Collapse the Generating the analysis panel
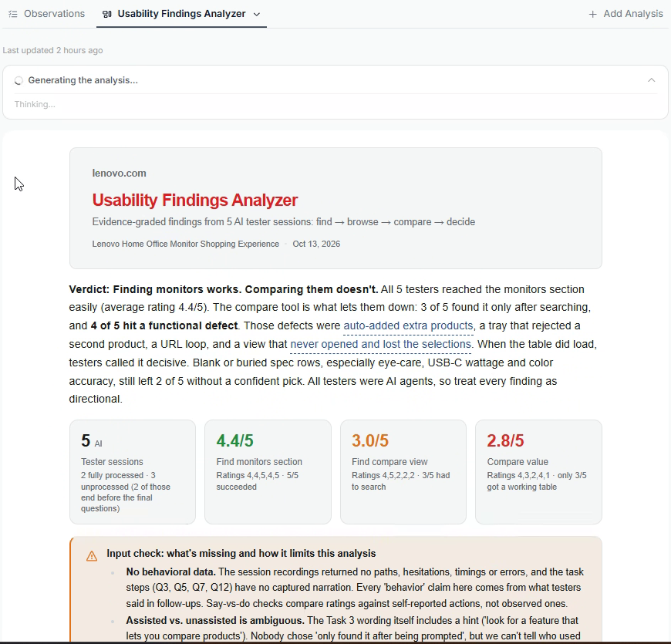Screen dimensions: 671x644 click(x=651, y=80)
